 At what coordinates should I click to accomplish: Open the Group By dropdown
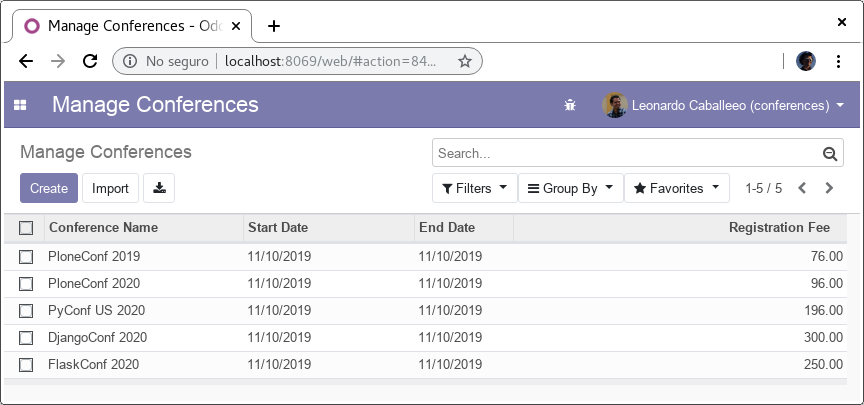[x=570, y=188]
